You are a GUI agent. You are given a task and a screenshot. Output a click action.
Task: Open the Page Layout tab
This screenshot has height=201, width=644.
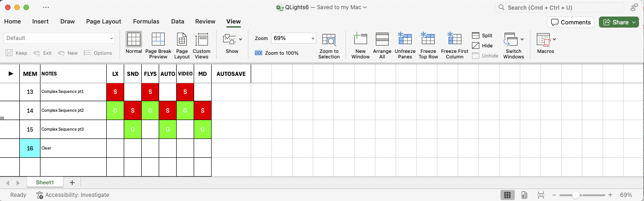point(104,21)
